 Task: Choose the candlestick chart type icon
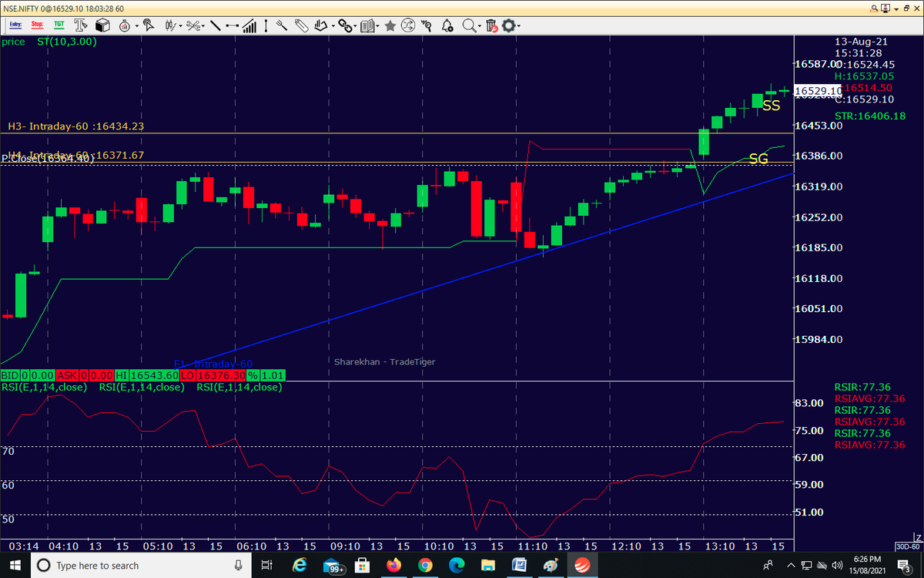171,25
